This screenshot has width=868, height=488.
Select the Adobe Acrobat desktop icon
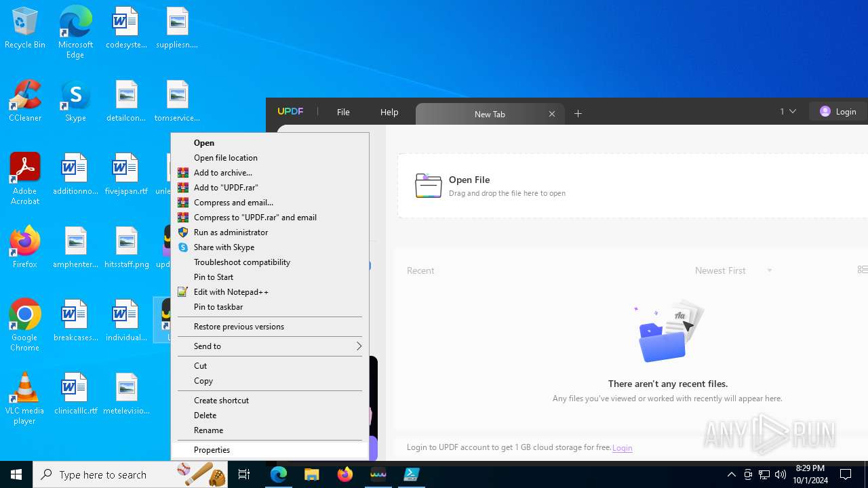[25, 179]
